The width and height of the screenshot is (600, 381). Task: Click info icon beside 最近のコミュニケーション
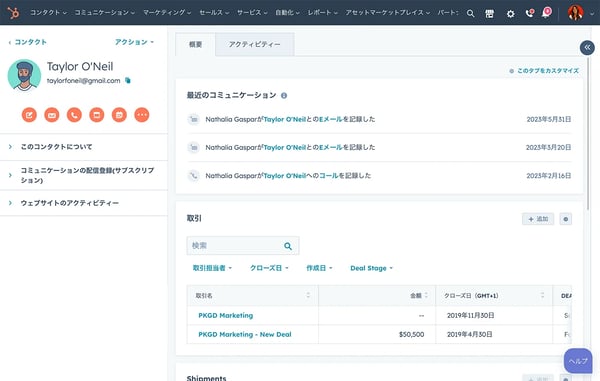pyautogui.click(x=284, y=96)
